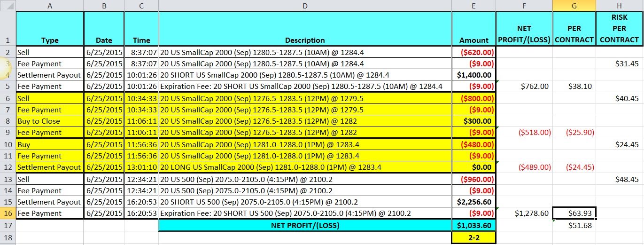Select the $0.00 amount cell
Screen dimensions: 644x245
coord(474,167)
